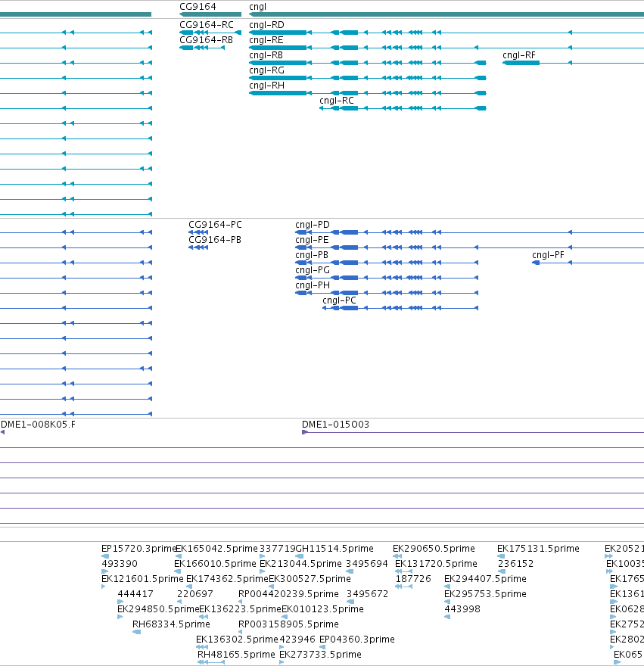Select EST EK174362.5prime
Viewport: 644px width, 666px height.
pos(227,579)
